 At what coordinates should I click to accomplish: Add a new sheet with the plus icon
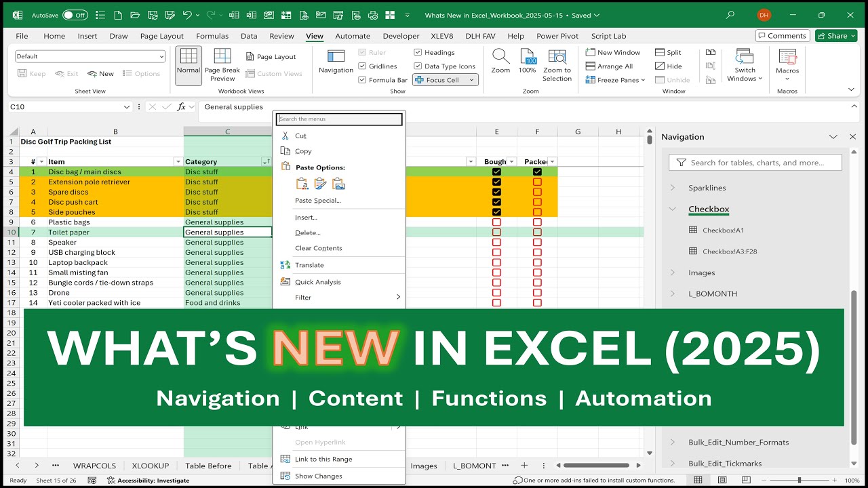(524, 466)
